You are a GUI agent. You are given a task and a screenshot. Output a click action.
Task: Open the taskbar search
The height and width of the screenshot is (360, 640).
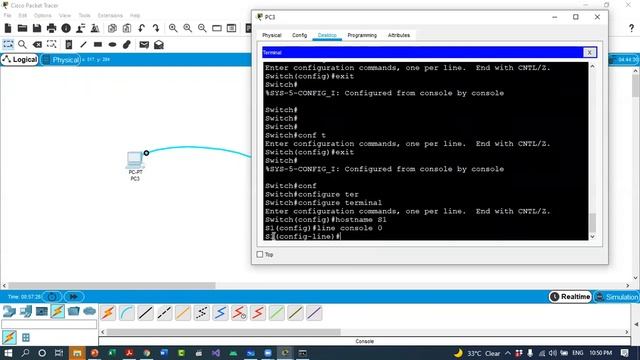pos(25,353)
